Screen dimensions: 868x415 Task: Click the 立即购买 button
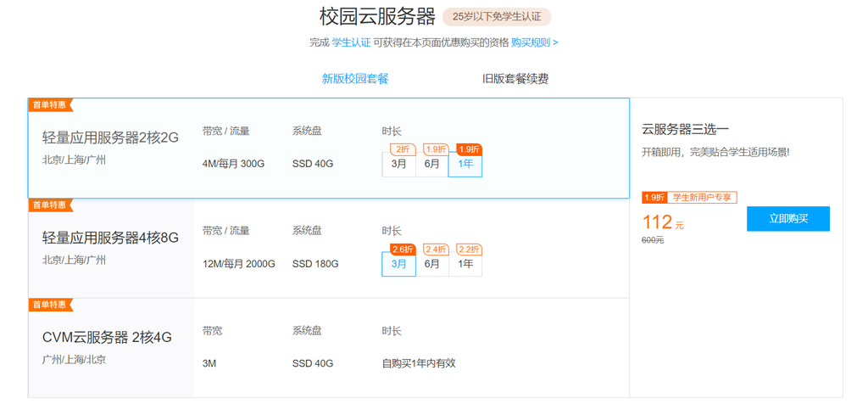787,218
